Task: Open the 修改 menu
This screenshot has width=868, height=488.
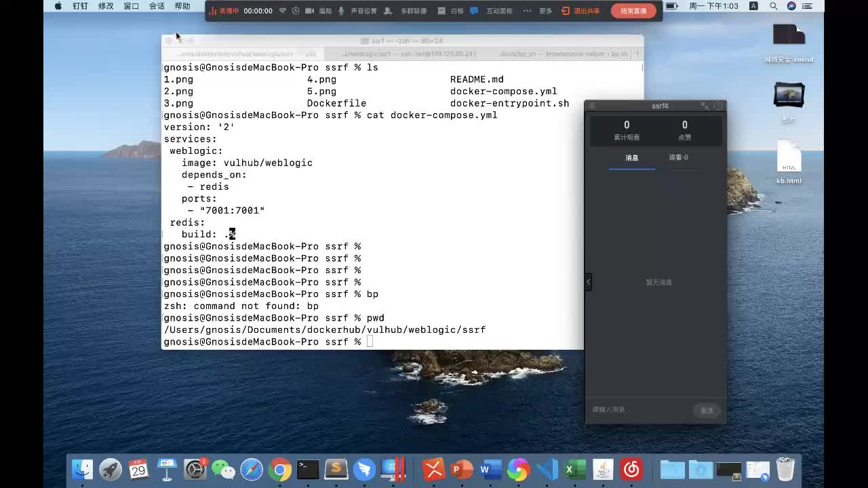Action: pyautogui.click(x=106, y=6)
